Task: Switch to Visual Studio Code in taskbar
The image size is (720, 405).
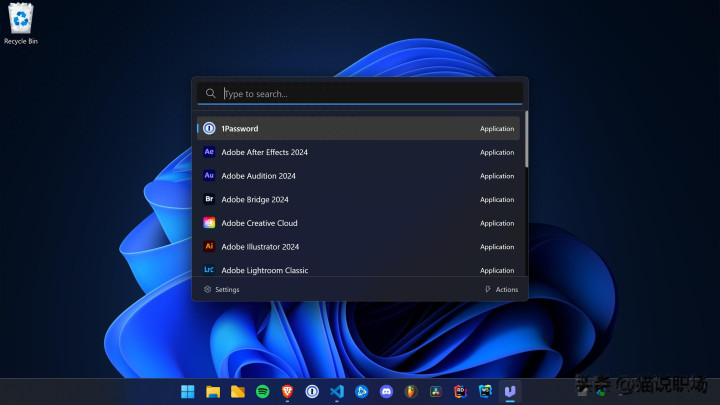Action: (x=337, y=391)
